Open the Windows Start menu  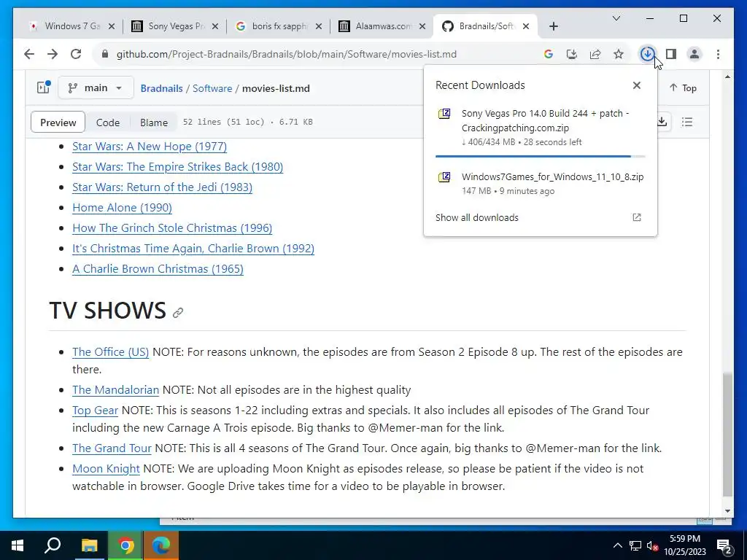(18, 545)
